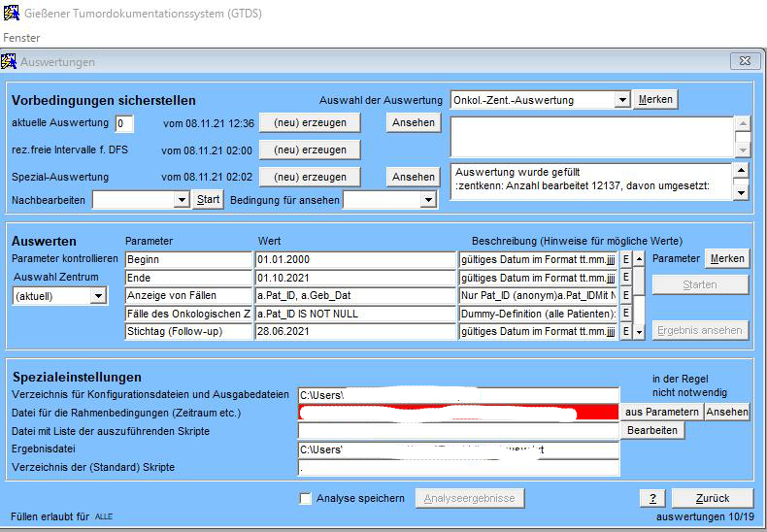Enable the Analyse speichern checkbox
This screenshot has height=532, width=767.
pyautogui.click(x=307, y=499)
